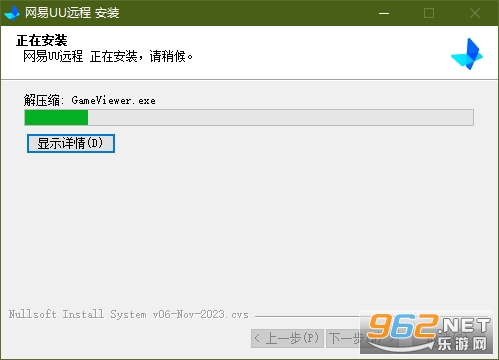Click the Back (上一步) button
This screenshot has height=360, width=499.
click(x=287, y=339)
